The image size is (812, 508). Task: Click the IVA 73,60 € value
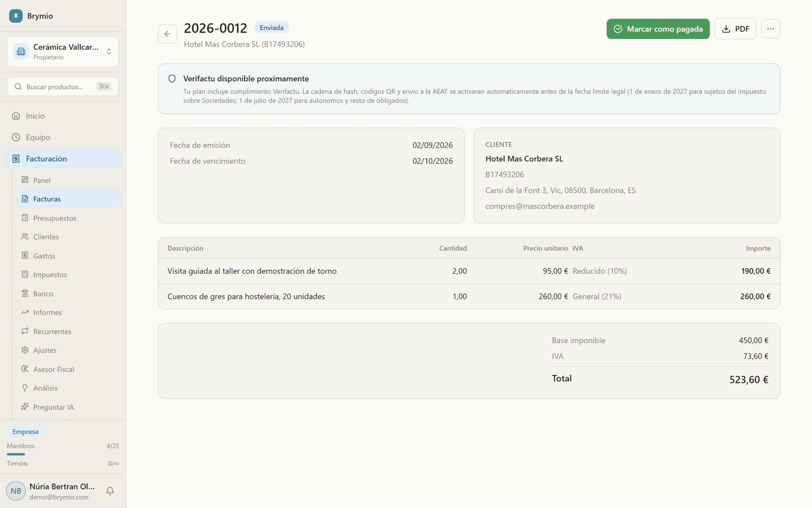pyautogui.click(x=756, y=356)
